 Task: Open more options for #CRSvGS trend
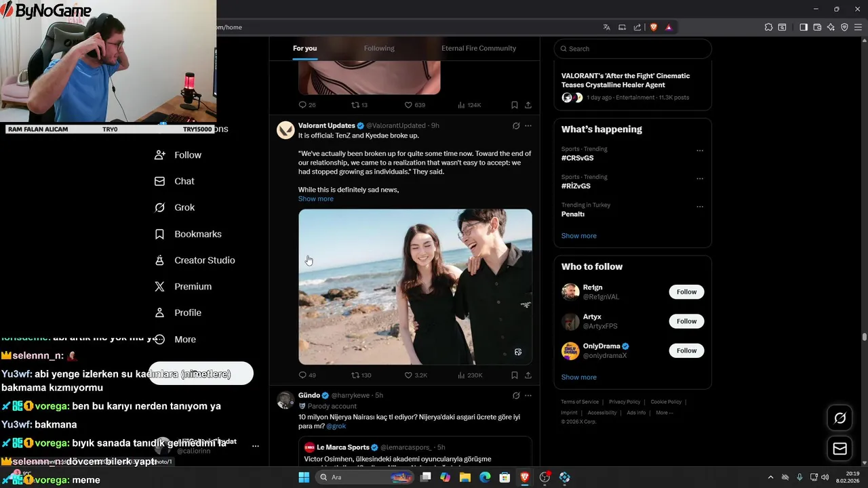700,150
